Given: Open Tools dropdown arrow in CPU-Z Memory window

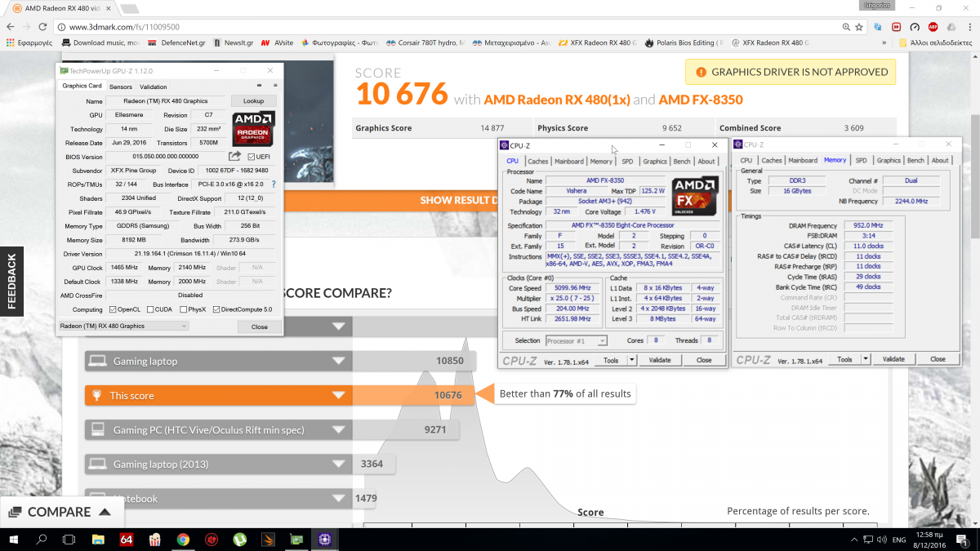Looking at the screenshot, I should [x=865, y=359].
